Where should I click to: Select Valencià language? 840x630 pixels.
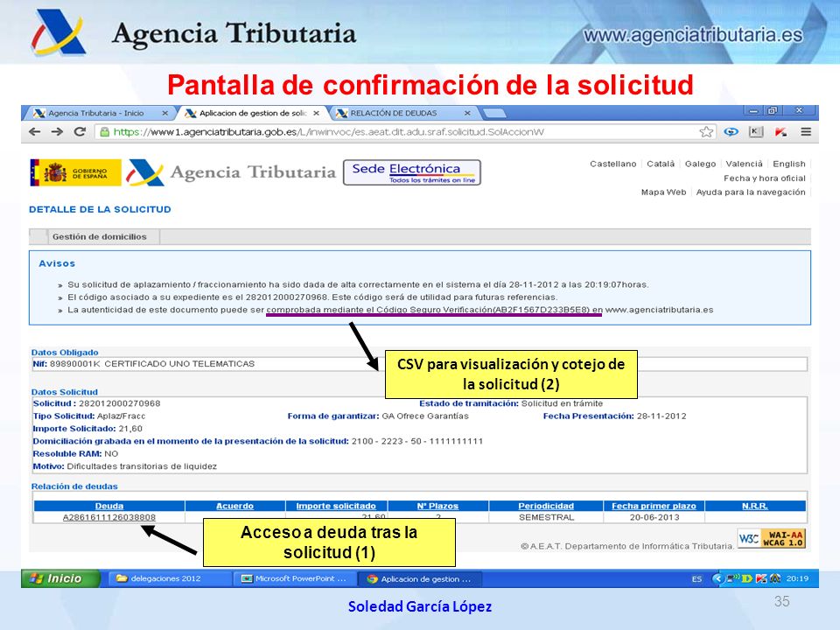click(744, 164)
